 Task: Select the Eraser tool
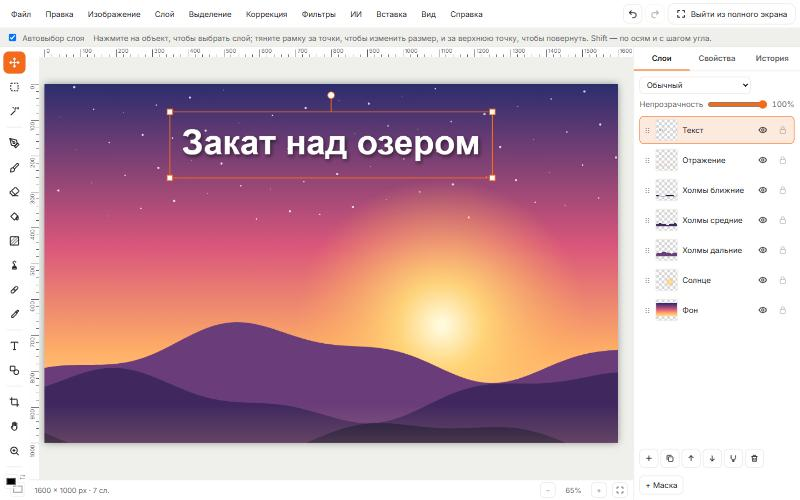(x=14, y=192)
